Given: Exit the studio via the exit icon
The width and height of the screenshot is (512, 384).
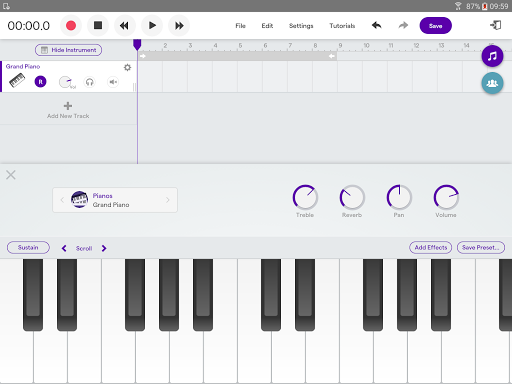Looking at the screenshot, I should pos(495,25).
